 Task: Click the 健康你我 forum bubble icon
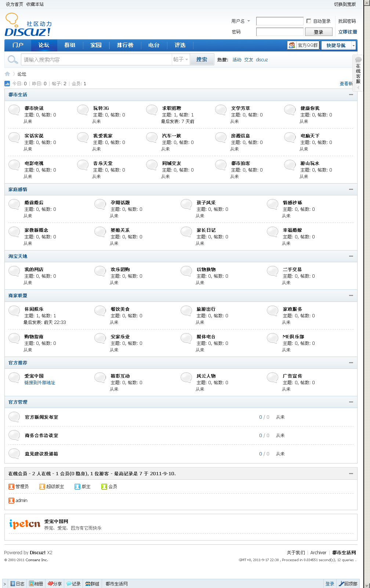point(290,110)
